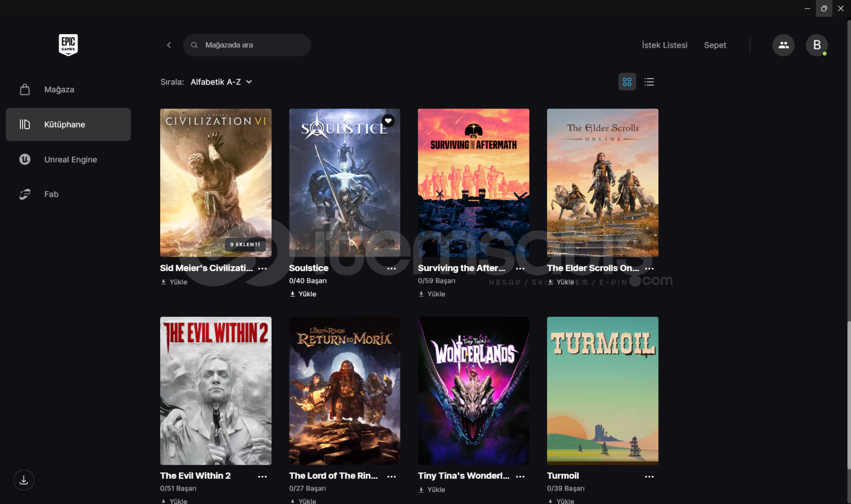Click Return to Moria 0/27 Başarı text
851x504 pixels.
(x=307, y=489)
